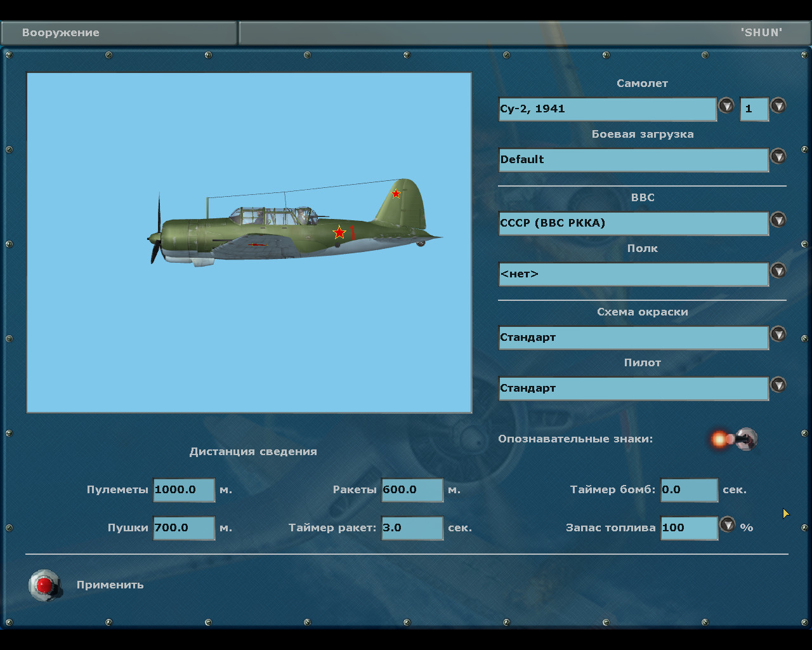Click the red Применить button icon

pos(44,585)
